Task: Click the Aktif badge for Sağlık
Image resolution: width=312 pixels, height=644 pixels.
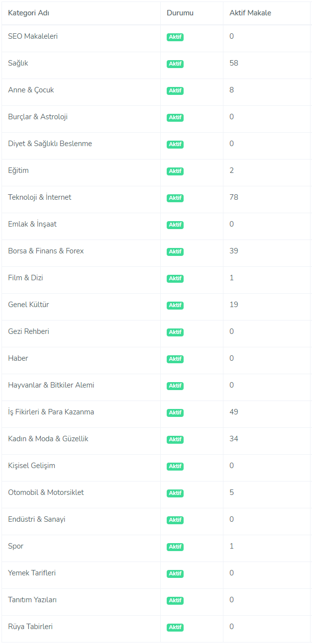Action: point(175,64)
